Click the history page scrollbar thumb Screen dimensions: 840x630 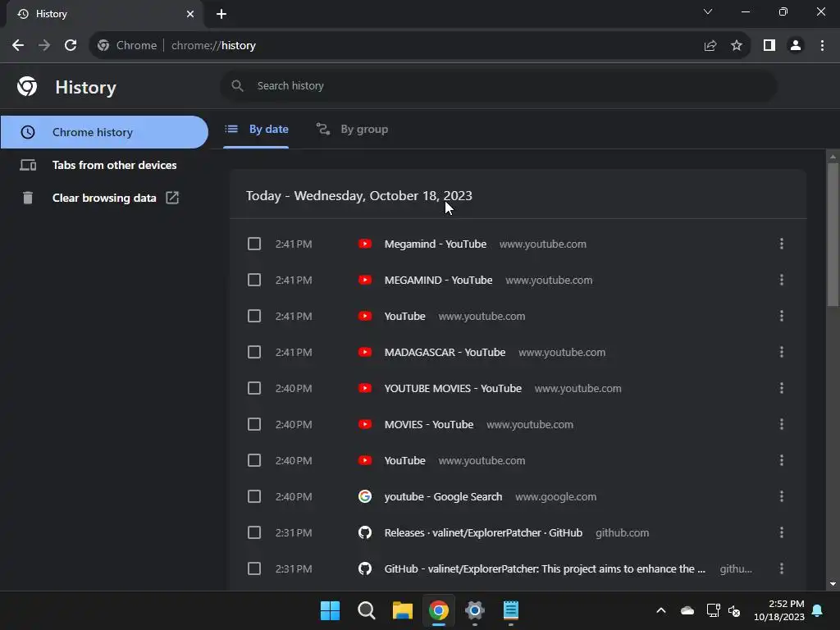[x=833, y=235]
